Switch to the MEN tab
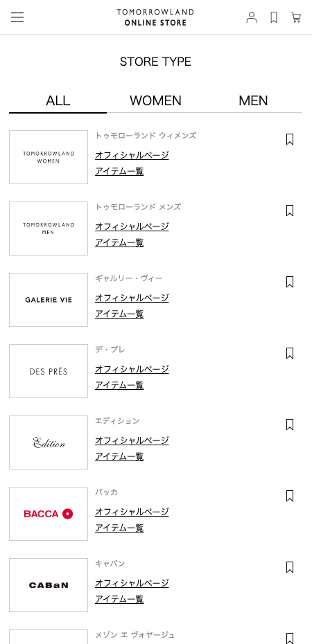This screenshot has height=644, width=312. coord(253,100)
